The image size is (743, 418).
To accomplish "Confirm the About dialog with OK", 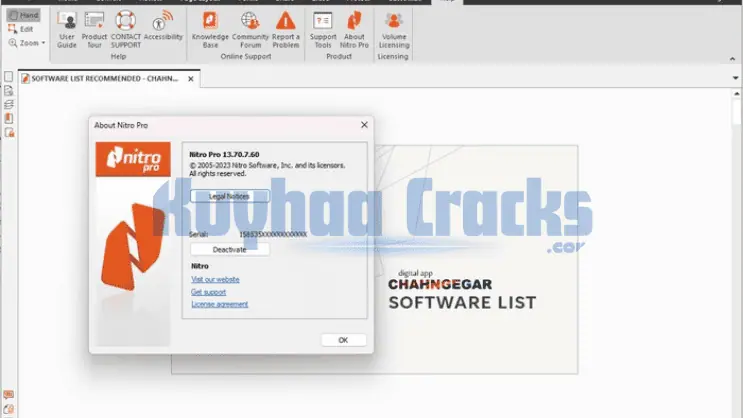I will click(343, 340).
